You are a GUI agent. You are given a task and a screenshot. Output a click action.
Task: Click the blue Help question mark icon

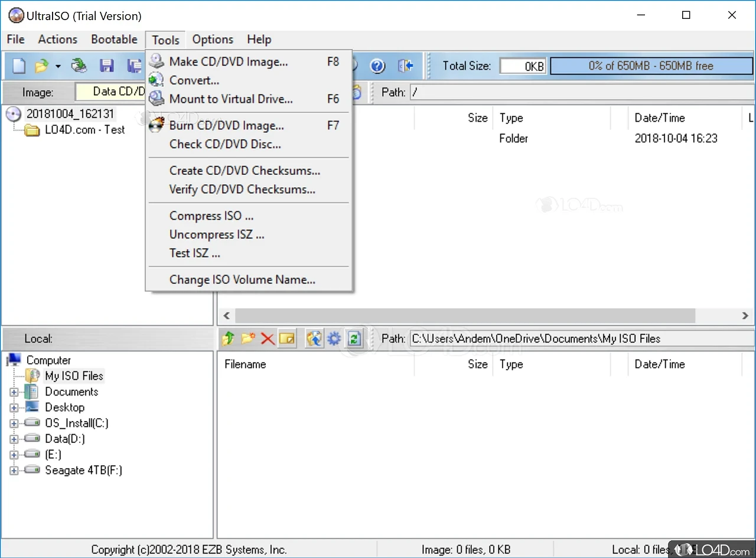click(378, 66)
